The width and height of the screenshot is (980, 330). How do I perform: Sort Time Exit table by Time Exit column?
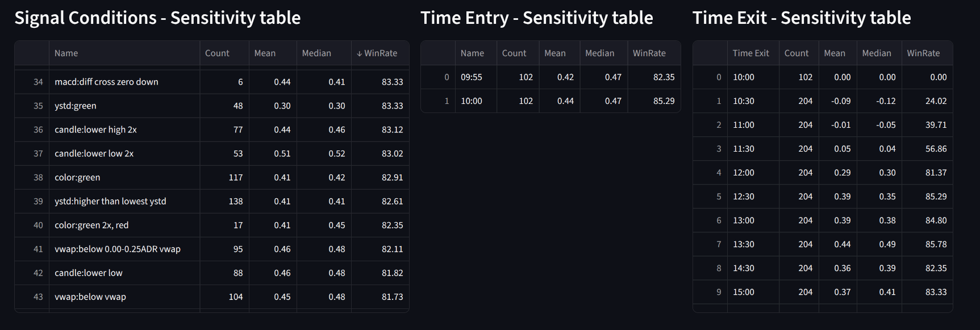[750, 53]
